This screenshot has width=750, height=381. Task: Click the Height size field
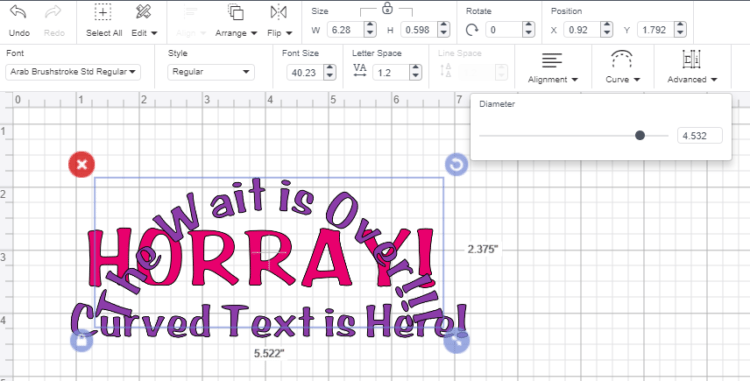419,30
